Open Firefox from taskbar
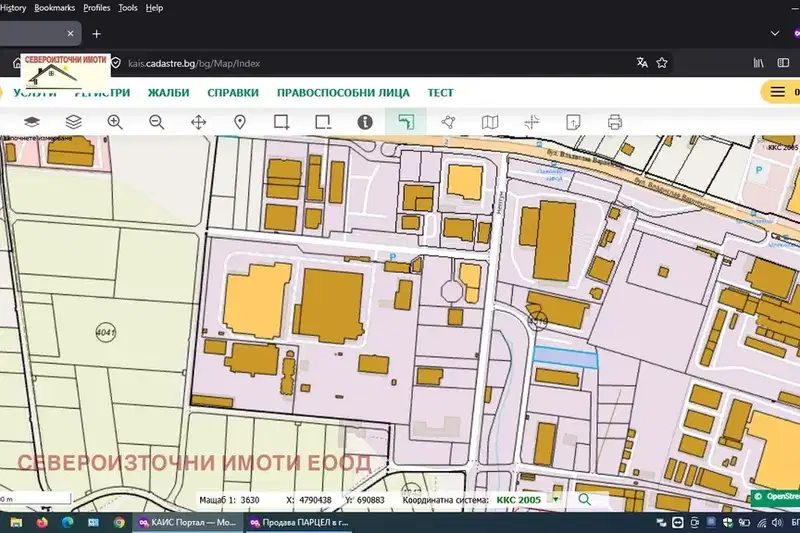The height and width of the screenshot is (533, 800). coord(42,522)
